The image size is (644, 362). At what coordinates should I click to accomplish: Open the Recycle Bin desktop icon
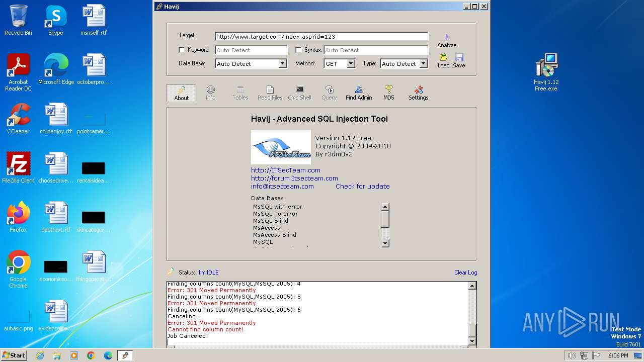pos(18,20)
